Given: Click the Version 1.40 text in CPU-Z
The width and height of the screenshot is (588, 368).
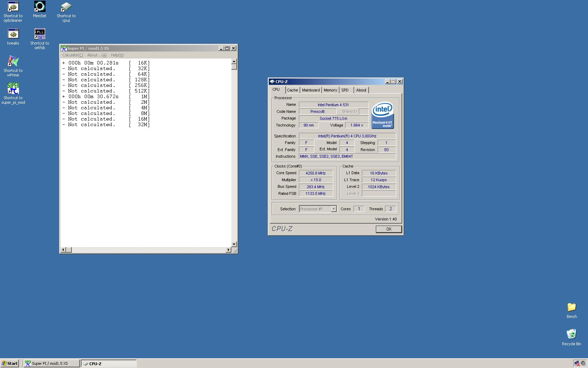Looking at the screenshot, I should click(386, 219).
